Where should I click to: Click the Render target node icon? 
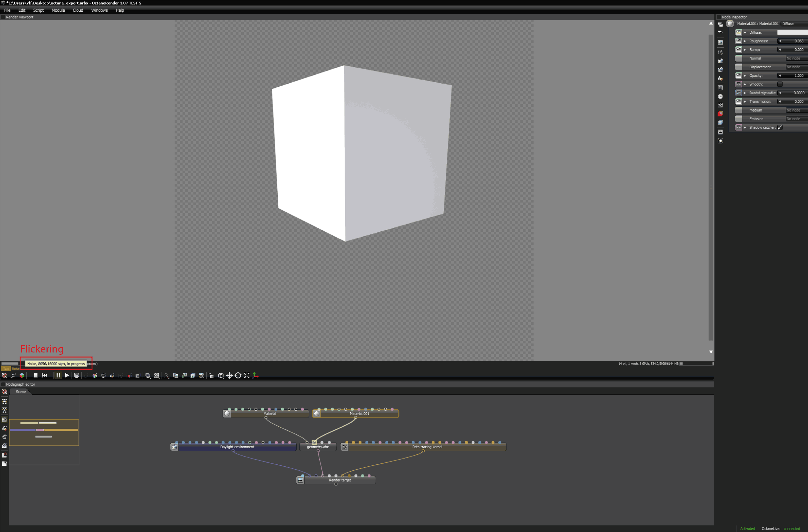point(300,480)
